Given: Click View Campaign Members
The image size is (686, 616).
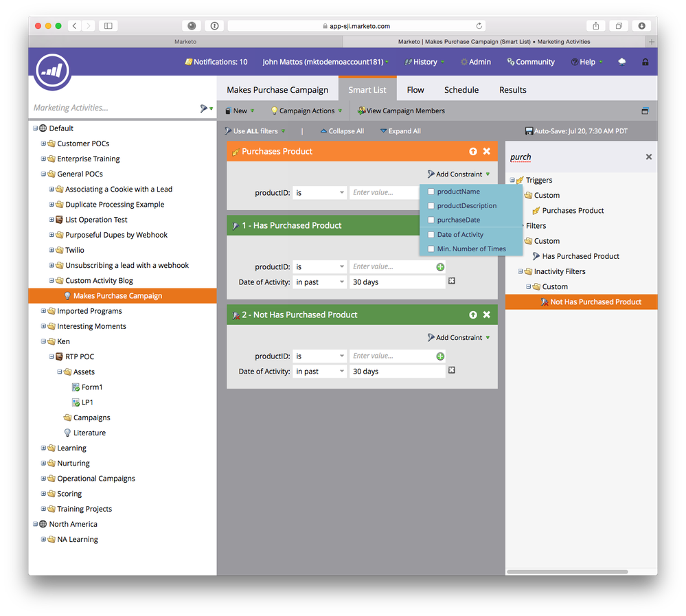Looking at the screenshot, I should pyautogui.click(x=401, y=111).
